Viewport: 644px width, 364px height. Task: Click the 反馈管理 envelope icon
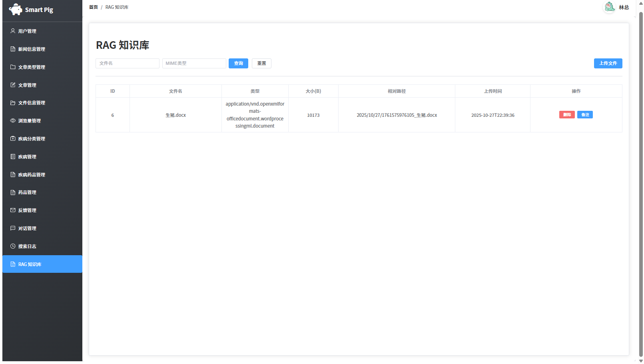click(13, 210)
